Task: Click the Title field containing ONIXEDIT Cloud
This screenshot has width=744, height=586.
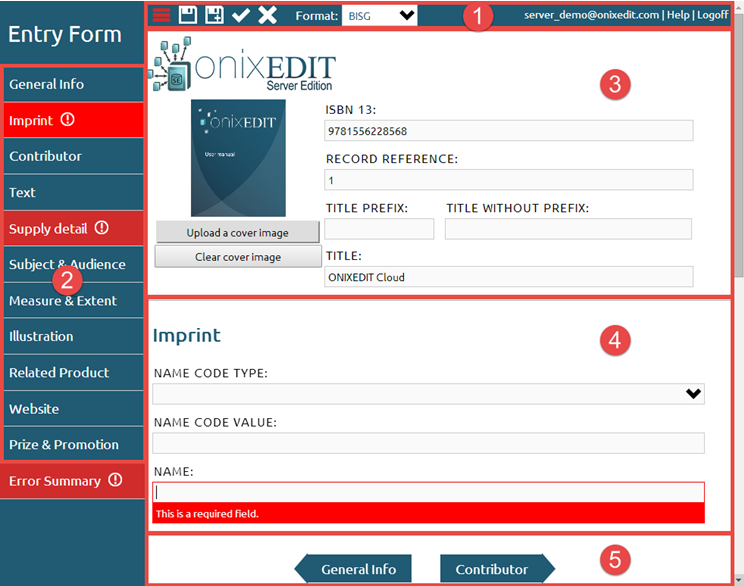Action: 509,277
